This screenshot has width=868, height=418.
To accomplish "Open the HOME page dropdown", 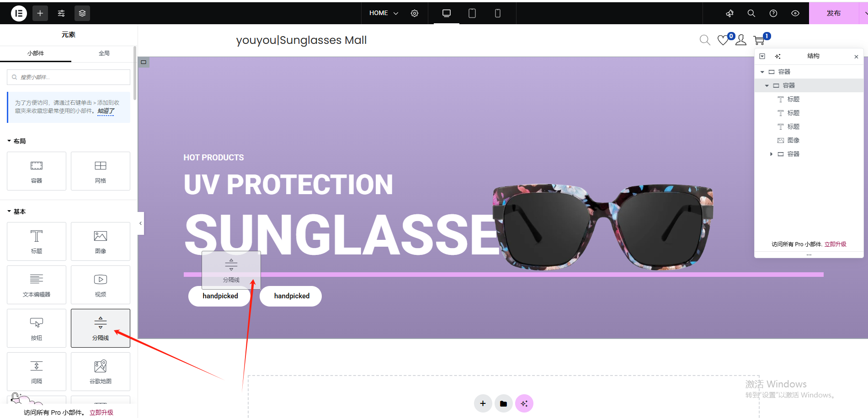I will coord(384,13).
